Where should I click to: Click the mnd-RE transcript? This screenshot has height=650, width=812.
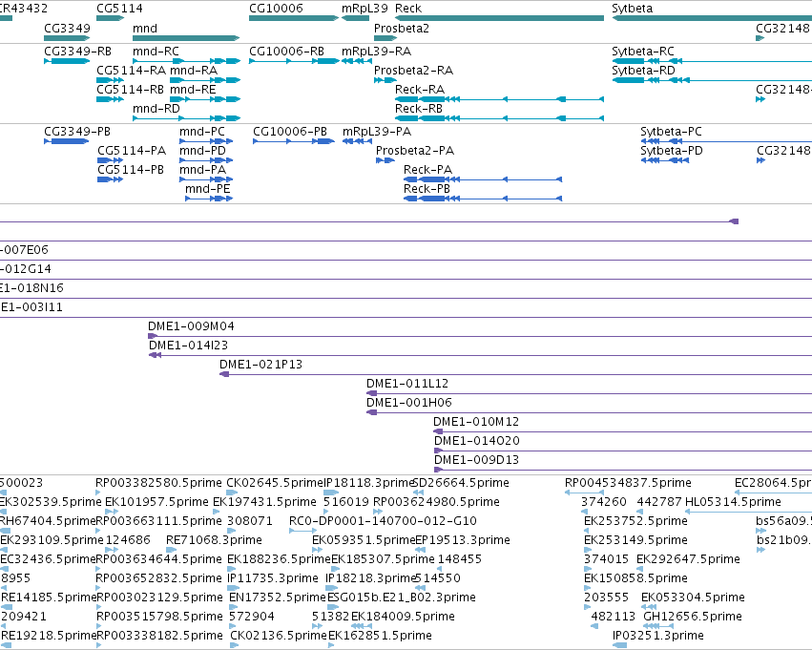point(205,99)
